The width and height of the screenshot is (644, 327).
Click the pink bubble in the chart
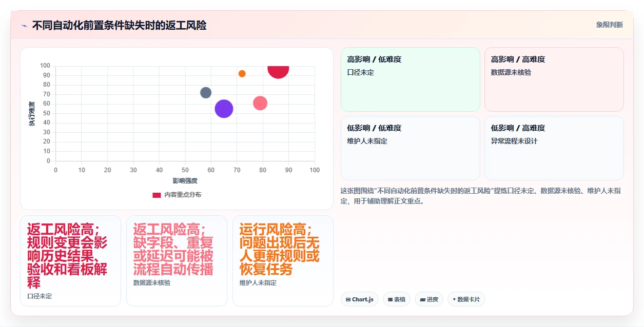pos(260,103)
